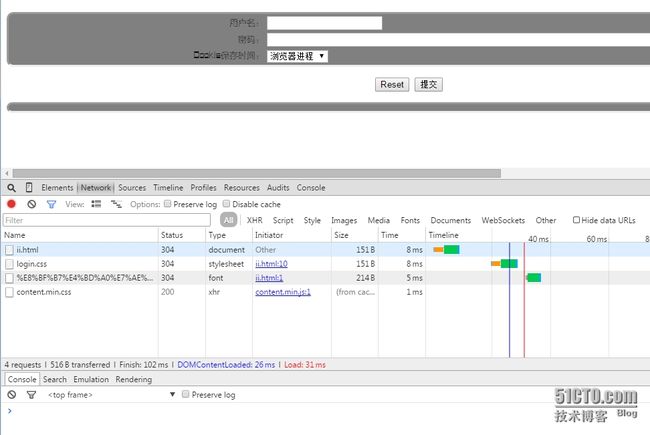650x435 pixels.
Task: Toggle device mode phone icon
Action: [x=29, y=187]
